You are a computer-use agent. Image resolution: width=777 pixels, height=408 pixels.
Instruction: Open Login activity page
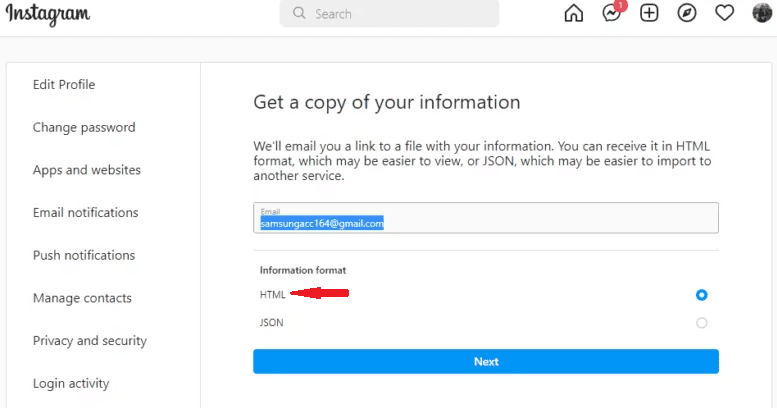pos(71,384)
